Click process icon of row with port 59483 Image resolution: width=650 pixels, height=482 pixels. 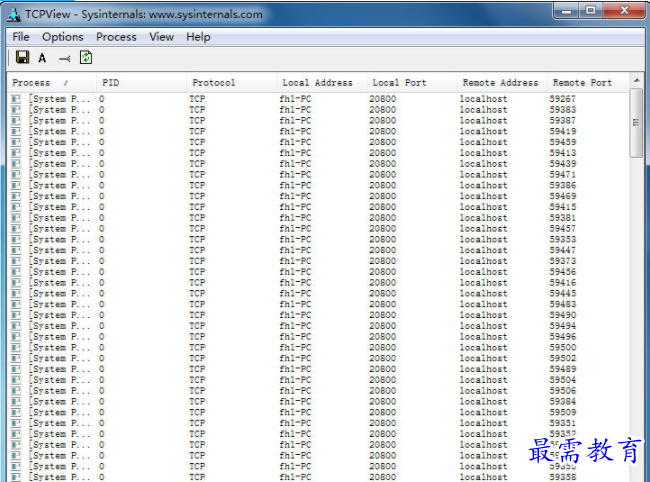point(16,304)
